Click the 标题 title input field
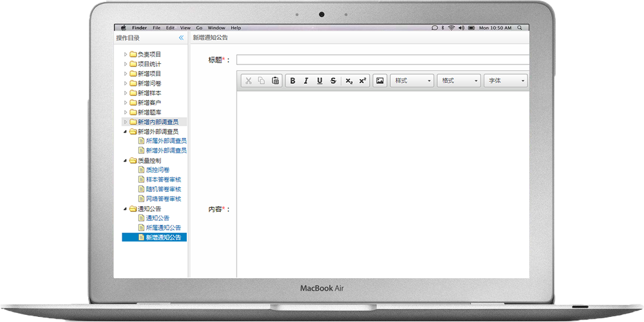Screen dimensions: 644x322 point(383,60)
